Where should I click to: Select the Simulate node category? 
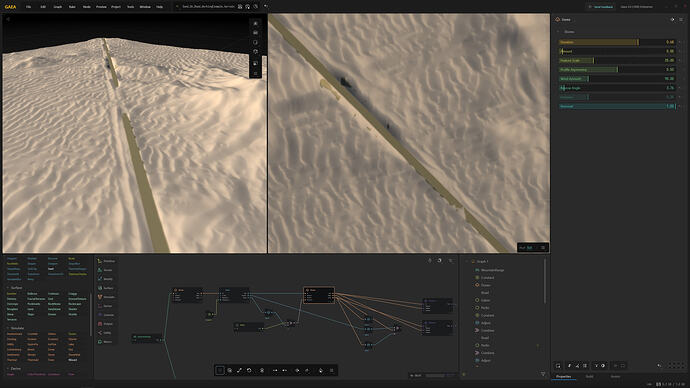click(106, 297)
